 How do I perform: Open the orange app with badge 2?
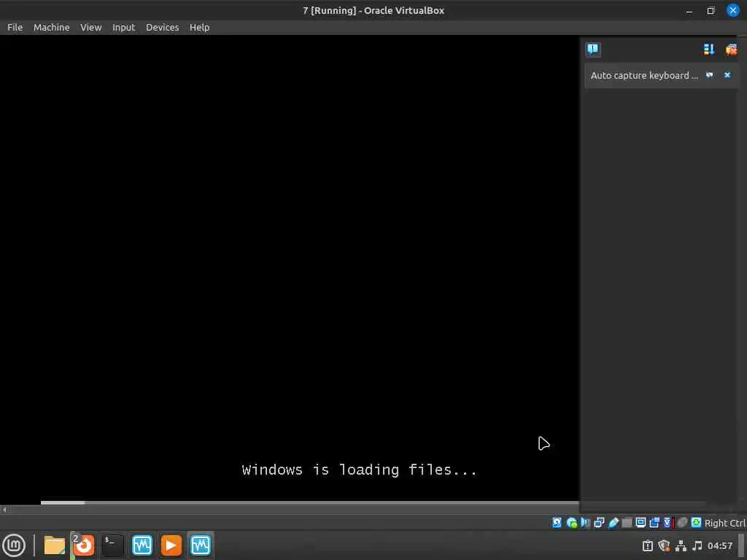click(83, 545)
